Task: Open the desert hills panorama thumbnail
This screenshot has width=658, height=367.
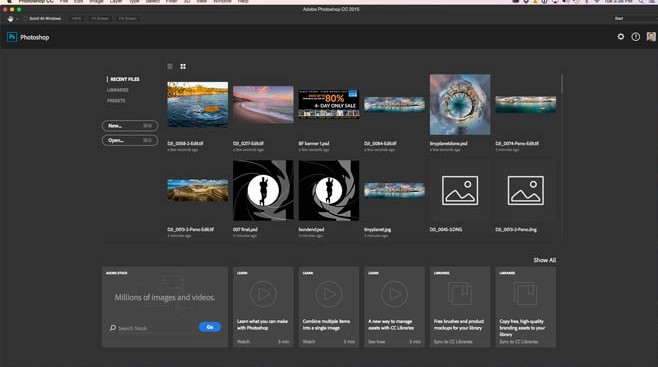Action: [198, 190]
